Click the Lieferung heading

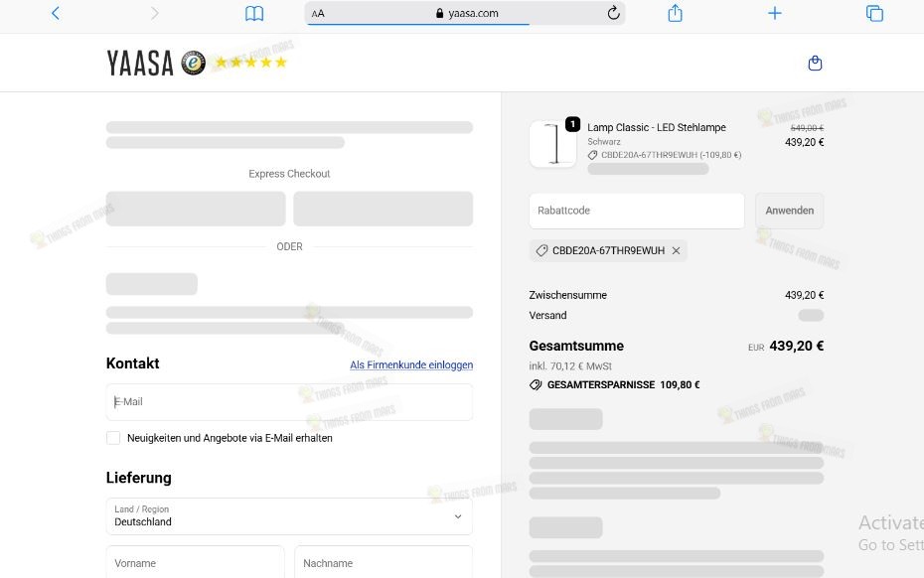[138, 478]
